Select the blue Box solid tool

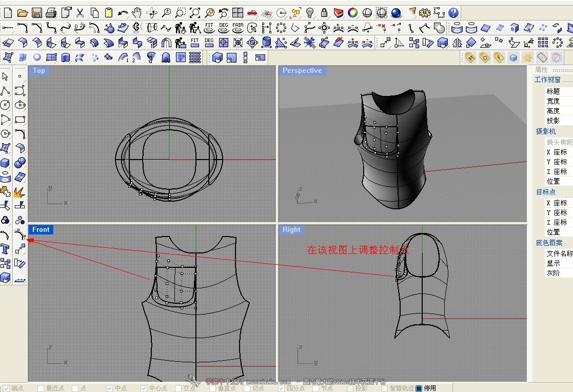6,162
